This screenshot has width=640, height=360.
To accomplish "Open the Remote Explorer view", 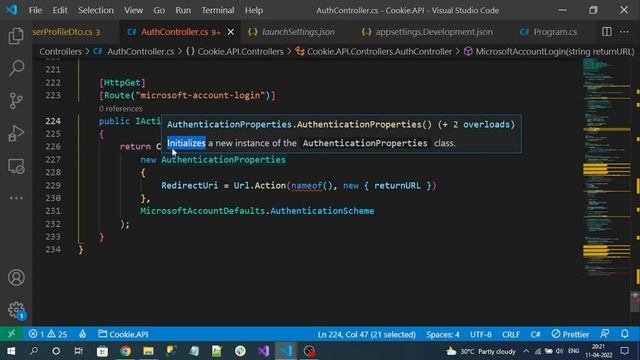I will tap(16, 166).
